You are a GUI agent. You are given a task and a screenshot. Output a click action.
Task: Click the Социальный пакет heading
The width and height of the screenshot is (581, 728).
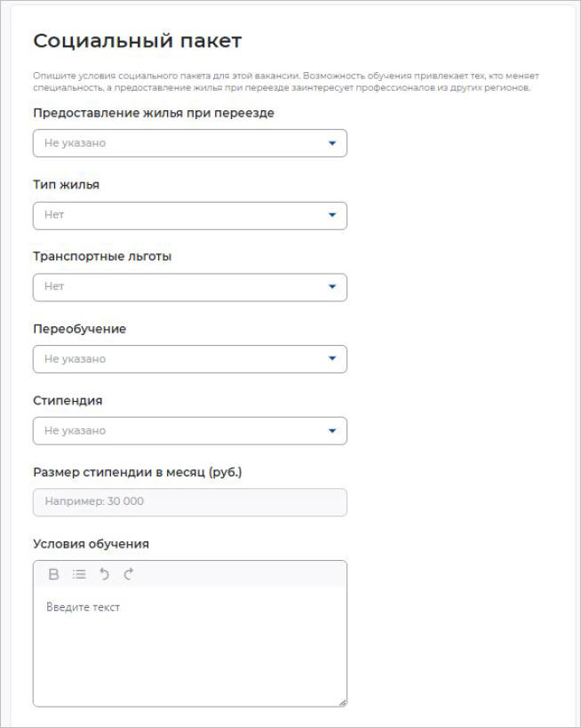pyautogui.click(x=137, y=41)
